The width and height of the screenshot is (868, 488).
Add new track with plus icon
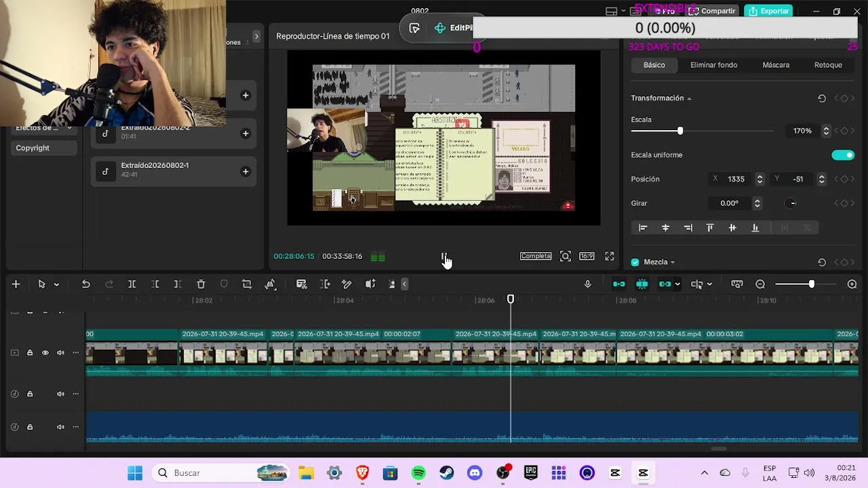click(16, 284)
